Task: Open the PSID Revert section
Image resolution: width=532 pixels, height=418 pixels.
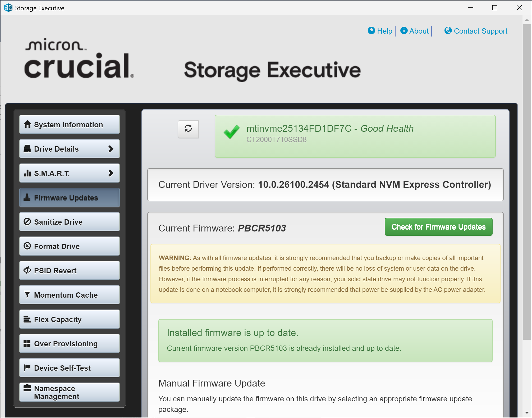Action: coord(70,270)
